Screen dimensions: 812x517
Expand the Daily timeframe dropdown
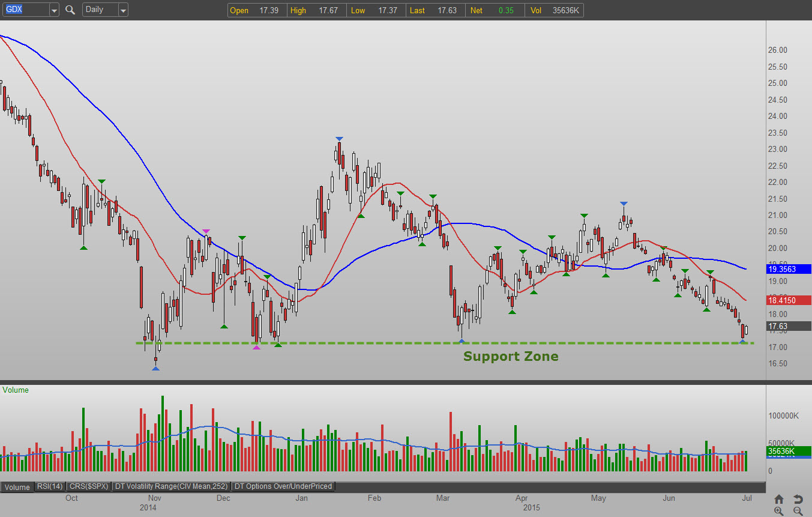(x=122, y=10)
